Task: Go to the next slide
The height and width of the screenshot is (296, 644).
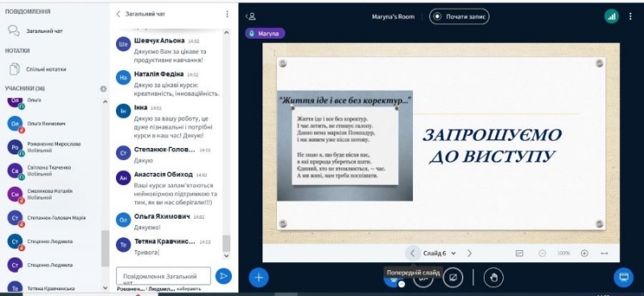Action: coord(469,253)
